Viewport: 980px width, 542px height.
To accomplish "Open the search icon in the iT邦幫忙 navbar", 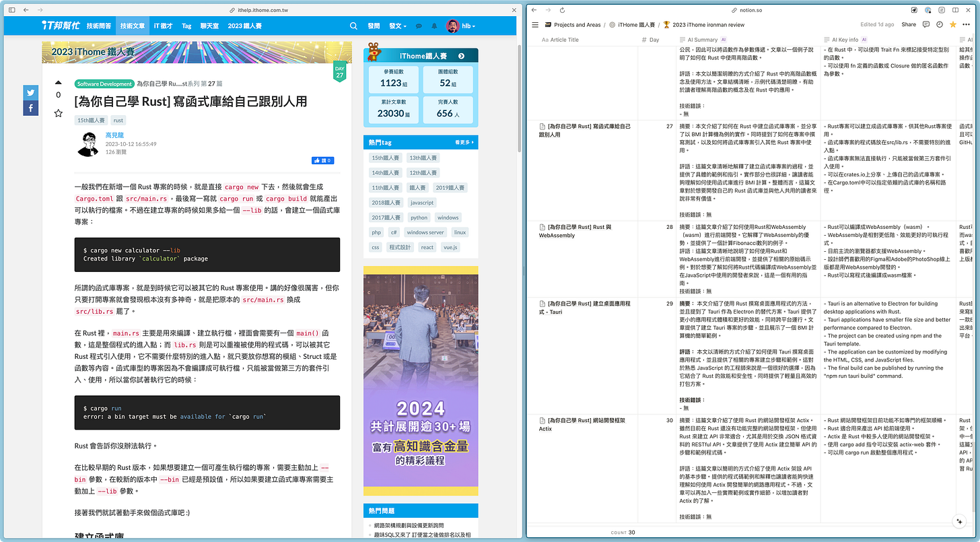I will point(353,26).
